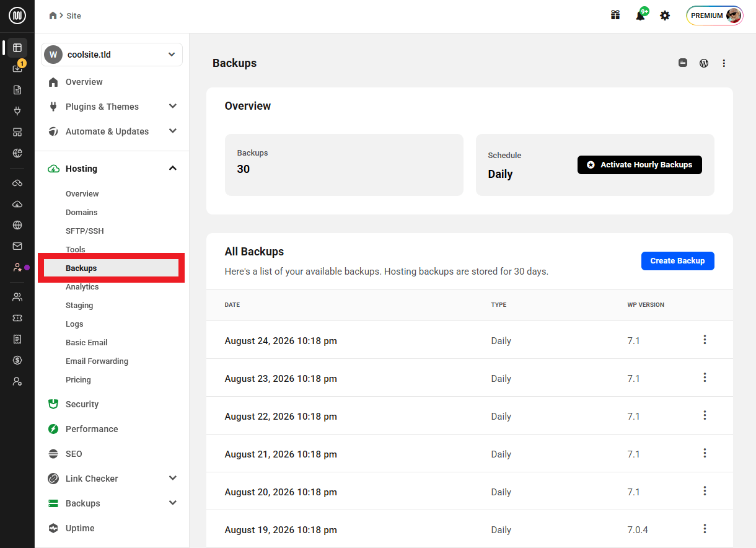The height and width of the screenshot is (548, 756).
Task: Open row options for the August 23, 2026 backup
Action: coord(705,378)
